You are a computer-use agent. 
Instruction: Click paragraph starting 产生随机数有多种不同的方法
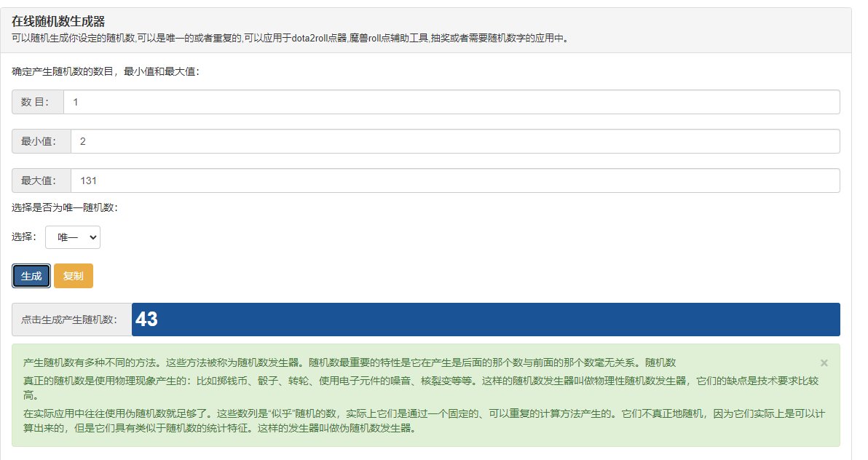350,362
